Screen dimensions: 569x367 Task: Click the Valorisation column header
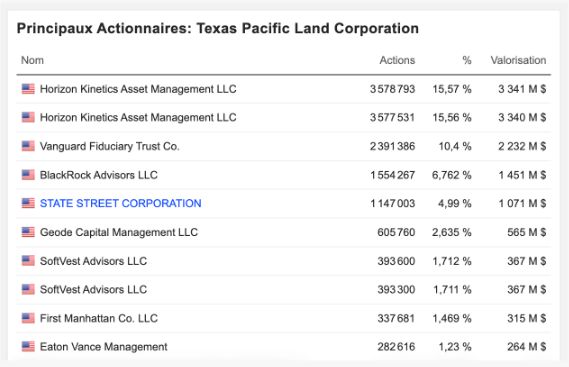point(518,60)
